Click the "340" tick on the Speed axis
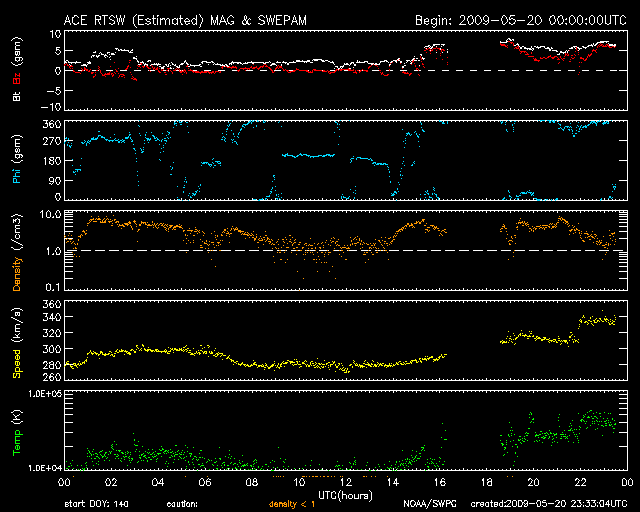 coord(52,317)
